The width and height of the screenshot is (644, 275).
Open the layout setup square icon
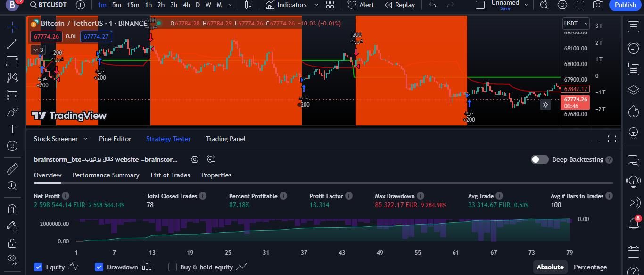pos(480,5)
